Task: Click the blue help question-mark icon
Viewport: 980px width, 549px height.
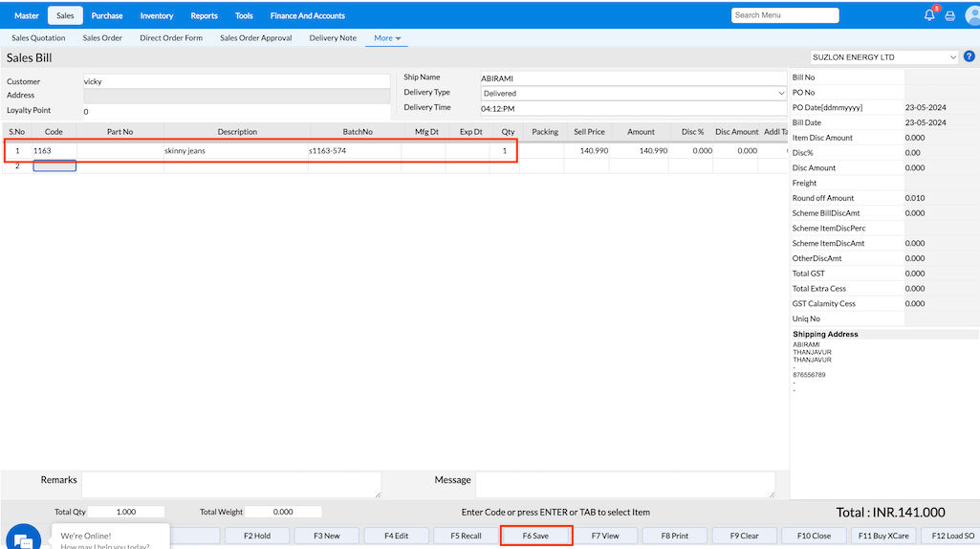Action: 969,57
